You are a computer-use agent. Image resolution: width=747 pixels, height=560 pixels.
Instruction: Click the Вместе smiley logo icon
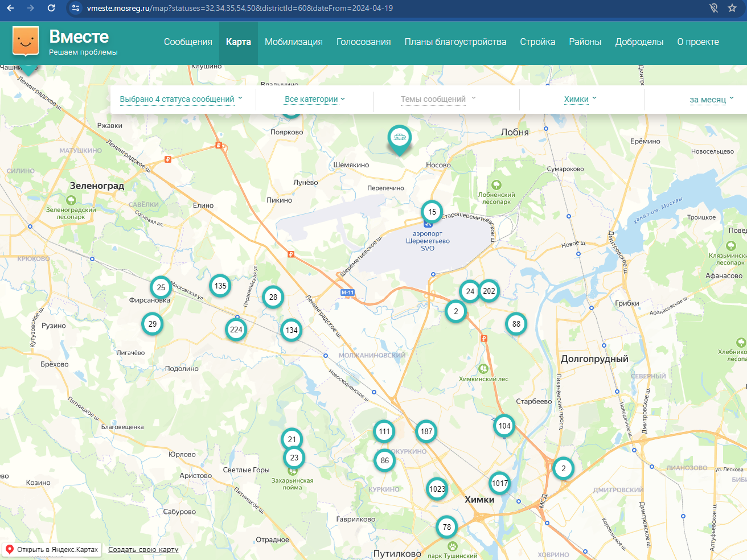[26, 42]
